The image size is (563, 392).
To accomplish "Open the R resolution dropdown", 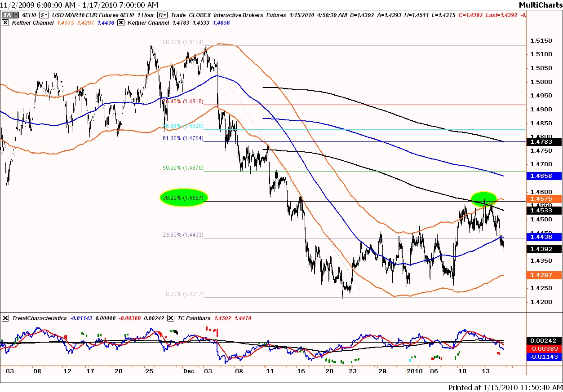I will pyautogui.click(x=163, y=15).
